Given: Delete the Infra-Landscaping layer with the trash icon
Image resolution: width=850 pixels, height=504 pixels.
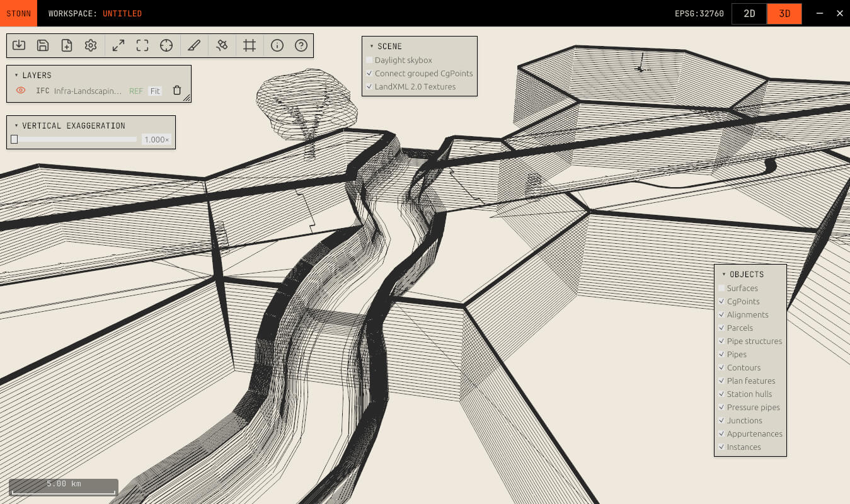Looking at the screenshot, I should point(177,91).
